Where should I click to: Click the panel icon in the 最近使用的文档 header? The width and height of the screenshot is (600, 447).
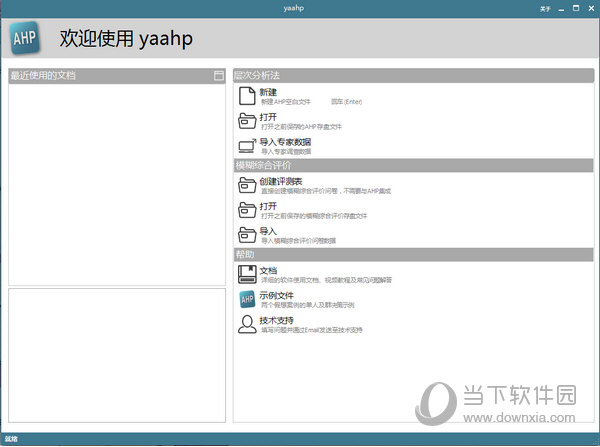pos(219,75)
